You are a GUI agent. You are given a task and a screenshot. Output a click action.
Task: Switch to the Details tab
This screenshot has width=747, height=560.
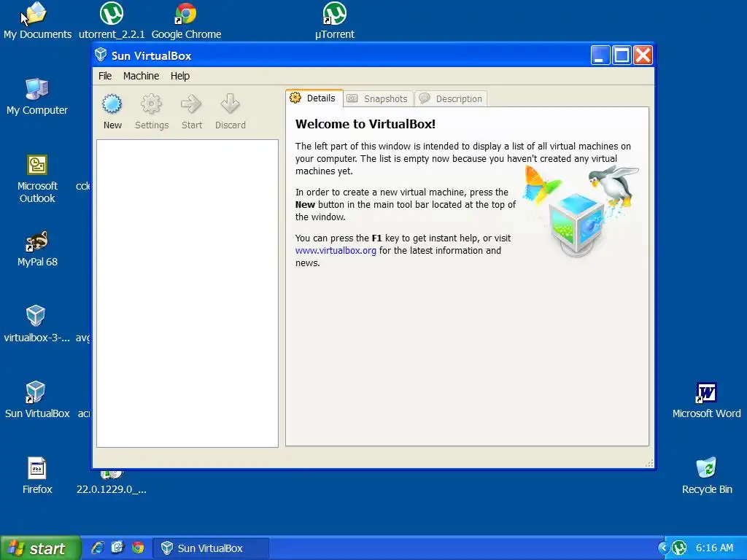pyautogui.click(x=314, y=98)
